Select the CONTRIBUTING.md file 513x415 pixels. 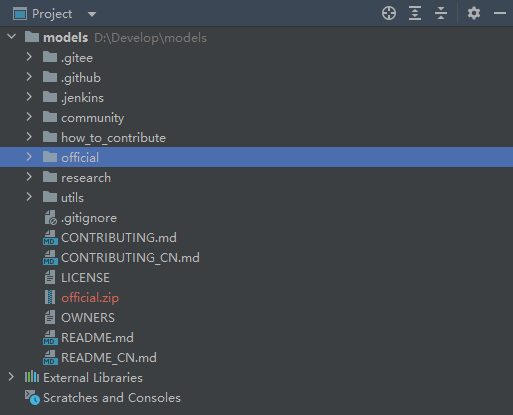pyautogui.click(x=119, y=238)
